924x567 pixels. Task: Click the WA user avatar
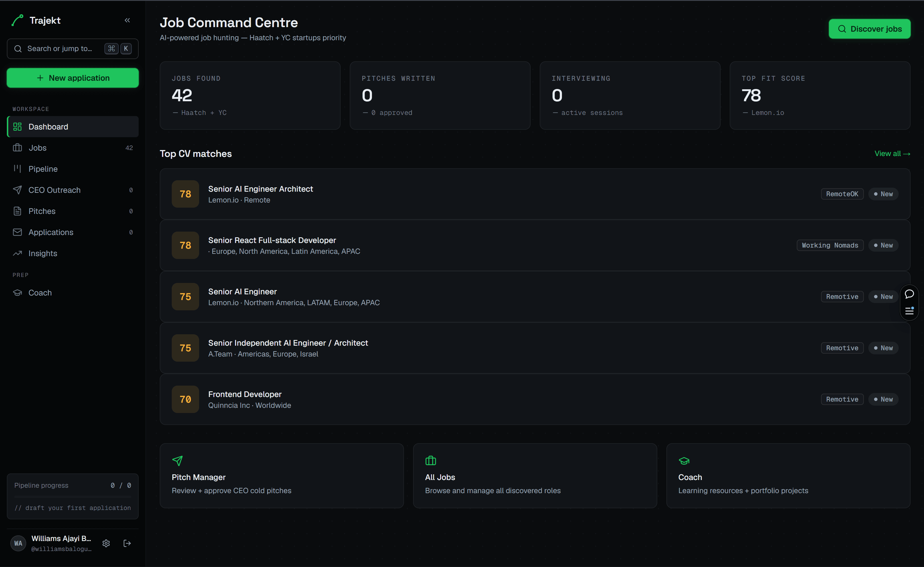[18, 543]
